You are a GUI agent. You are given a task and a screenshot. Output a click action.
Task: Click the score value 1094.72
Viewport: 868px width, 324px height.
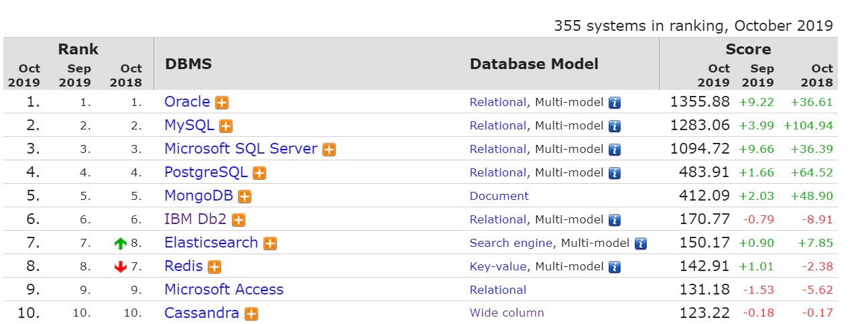tap(700, 149)
